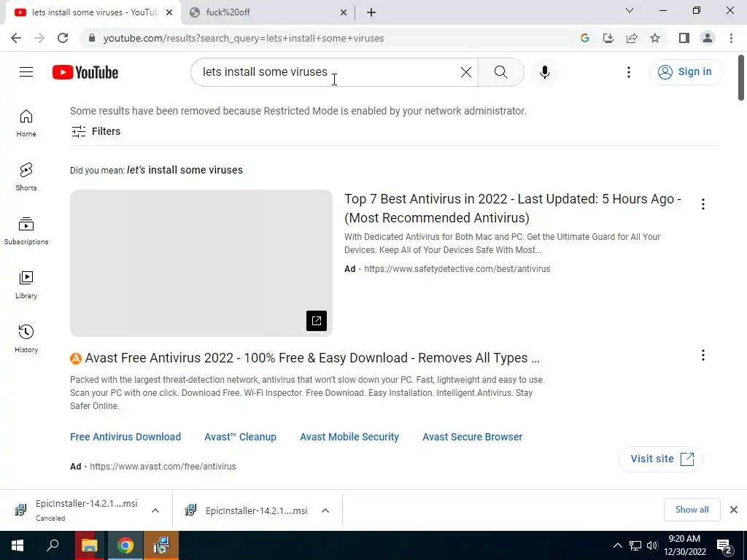Open Chrome's three-dot menu
This screenshot has width=747, height=560.
pos(731,38)
